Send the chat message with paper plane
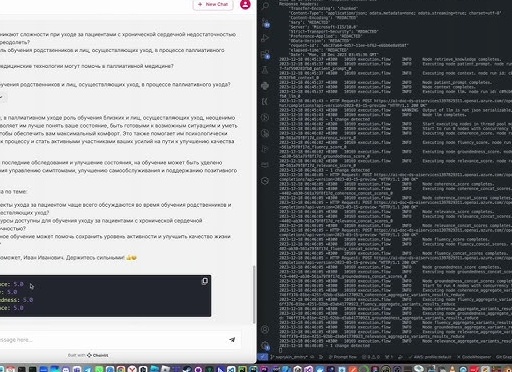 (x=232, y=340)
